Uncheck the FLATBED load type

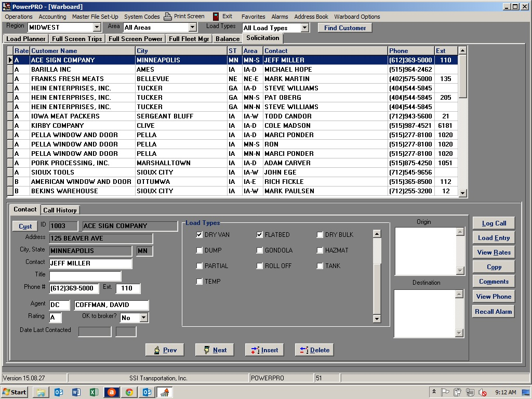(x=259, y=235)
